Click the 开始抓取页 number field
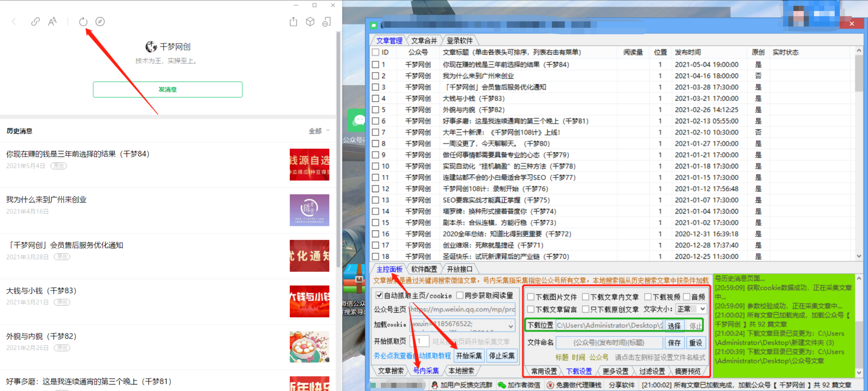 tap(420, 341)
